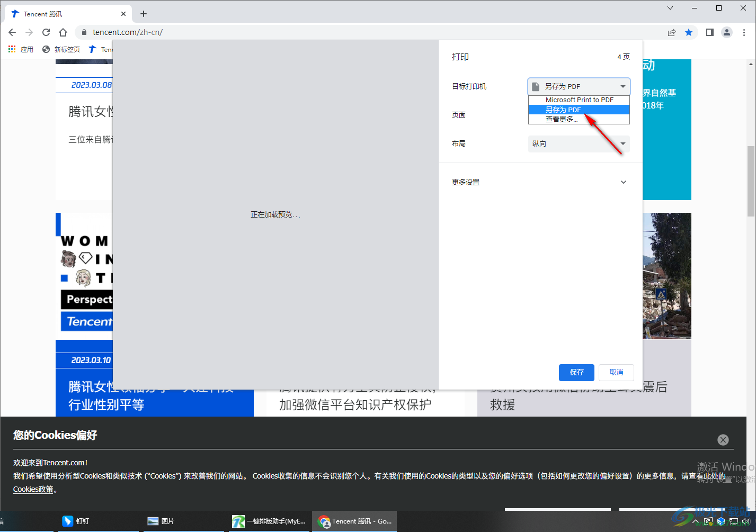Open the 2023.03.10 news card date
Screen dimensions: 756x532
[x=91, y=360]
